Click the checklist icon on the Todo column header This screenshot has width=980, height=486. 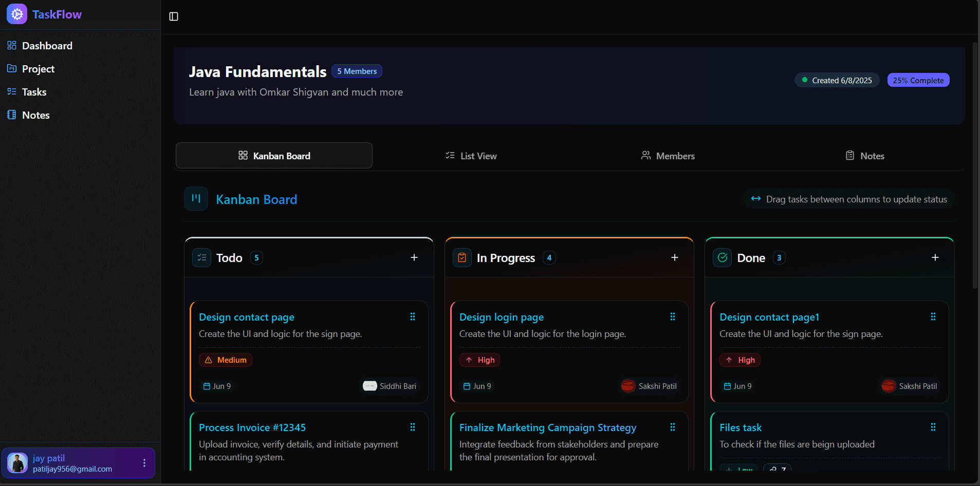pos(201,257)
